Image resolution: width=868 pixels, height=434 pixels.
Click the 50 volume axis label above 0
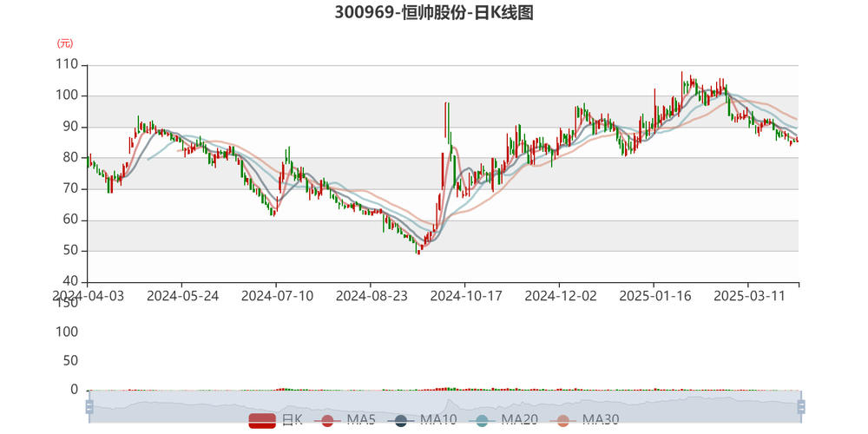click(71, 361)
